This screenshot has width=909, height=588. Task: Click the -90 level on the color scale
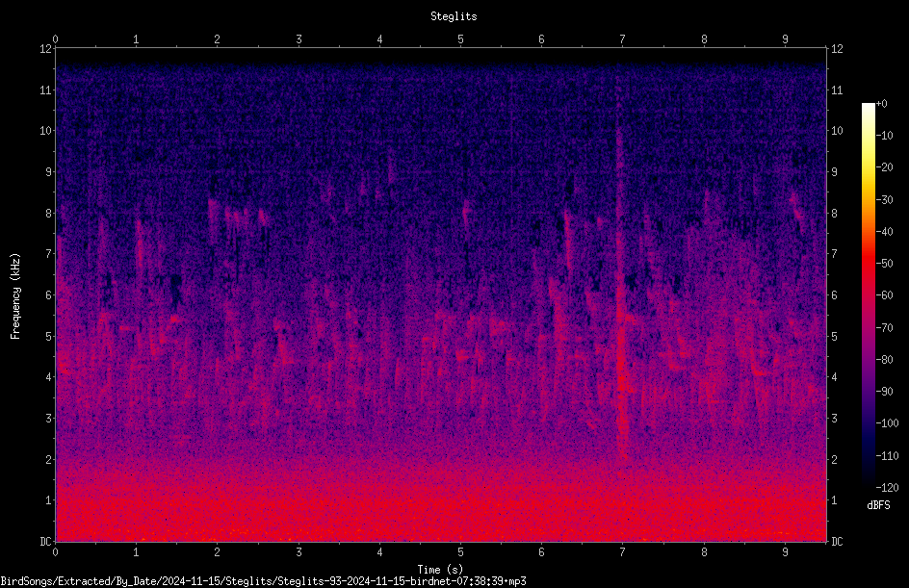pos(884,392)
